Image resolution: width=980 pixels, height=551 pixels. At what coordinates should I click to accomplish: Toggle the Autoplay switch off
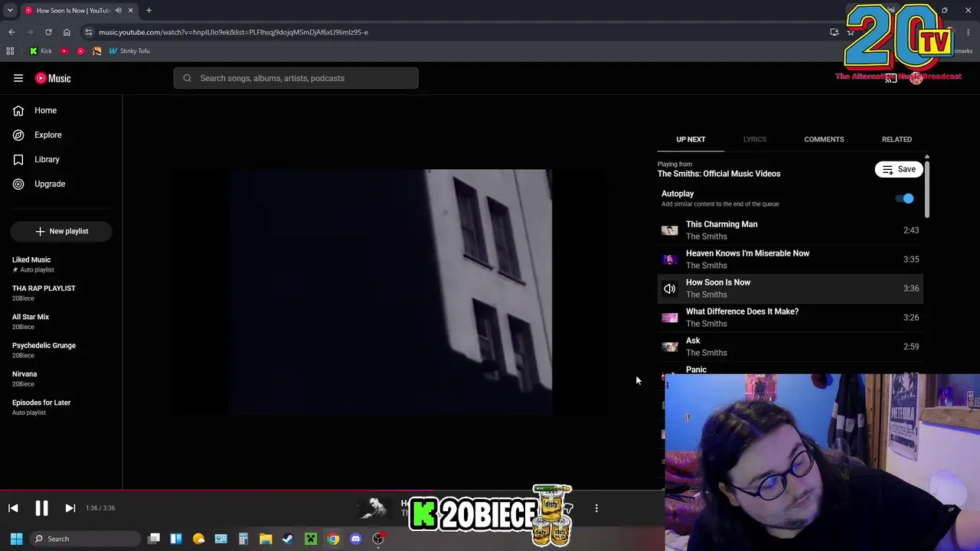coord(905,199)
